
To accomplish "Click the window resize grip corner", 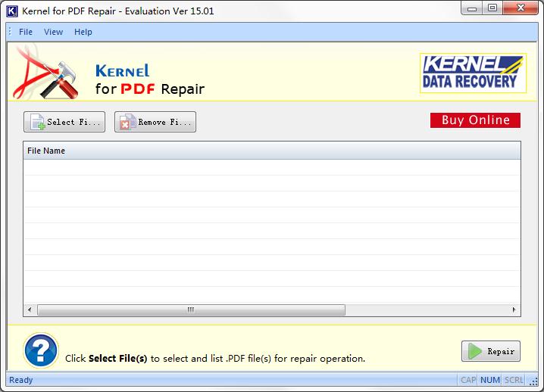I will click(x=533, y=381).
